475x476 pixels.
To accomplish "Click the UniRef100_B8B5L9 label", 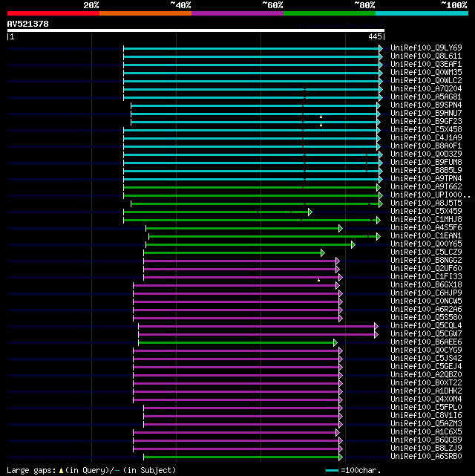I will click(x=426, y=171).
